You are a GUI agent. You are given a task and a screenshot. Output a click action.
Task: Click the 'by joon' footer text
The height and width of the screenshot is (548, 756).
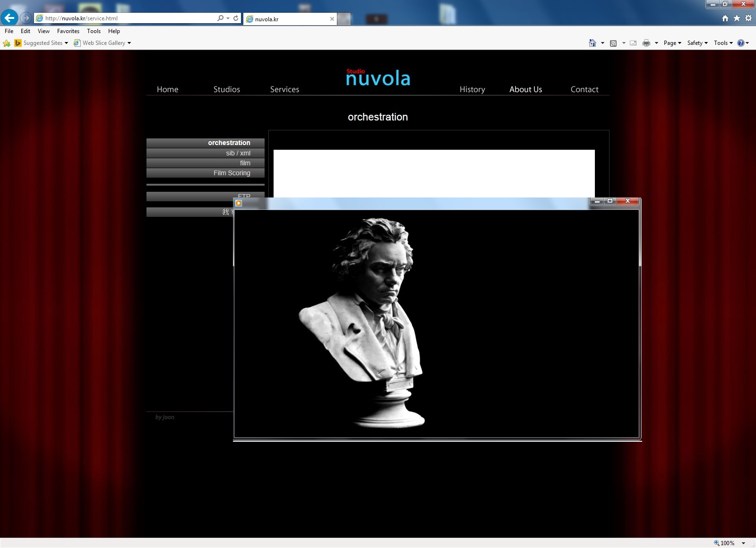pos(165,417)
